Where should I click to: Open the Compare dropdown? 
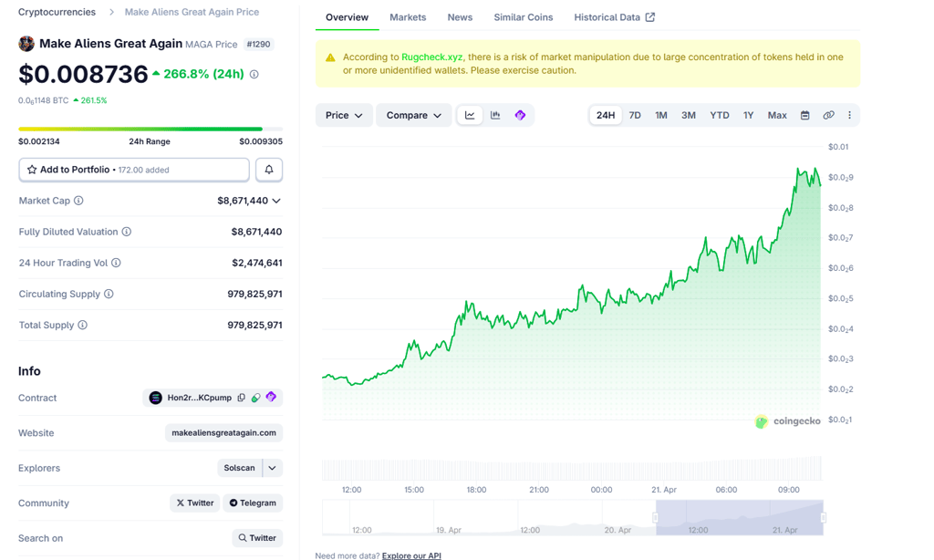tap(413, 115)
